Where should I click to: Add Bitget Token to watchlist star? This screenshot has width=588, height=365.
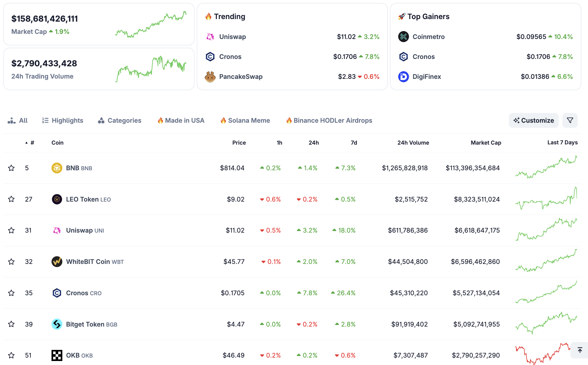click(x=11, y=324)
